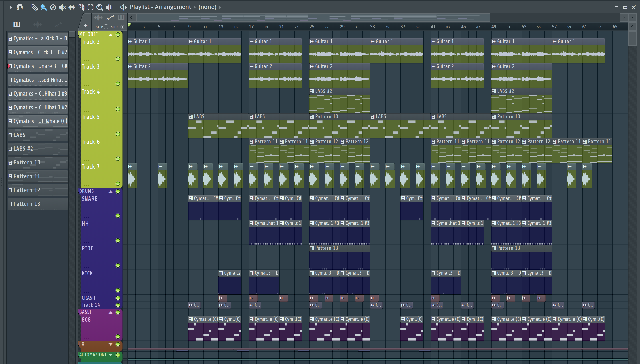Click the picker list scroll button
Screen dimensions: 640x364
click(72, 34)
